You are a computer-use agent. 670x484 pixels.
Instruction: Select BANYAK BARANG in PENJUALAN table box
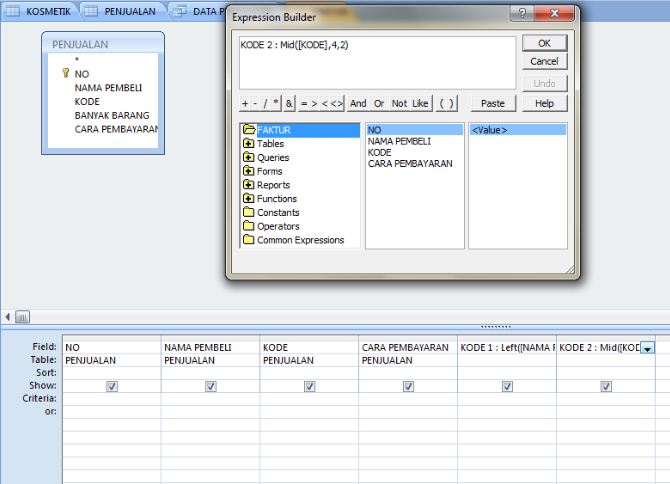click(x=112, y=115)
